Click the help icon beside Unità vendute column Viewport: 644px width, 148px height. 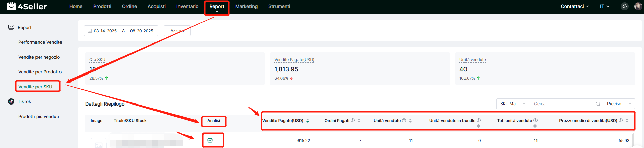pos(404,121)
